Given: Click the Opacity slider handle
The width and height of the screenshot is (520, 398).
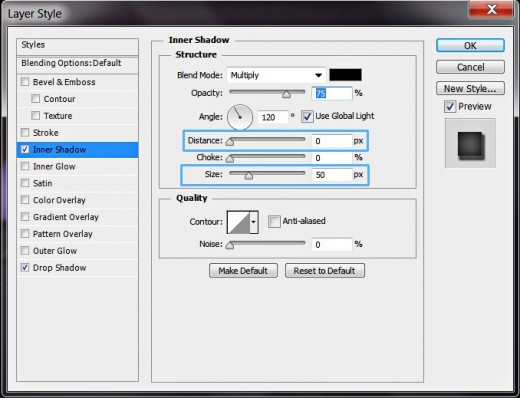Looking at the screenshot, I should pos(286,95).
